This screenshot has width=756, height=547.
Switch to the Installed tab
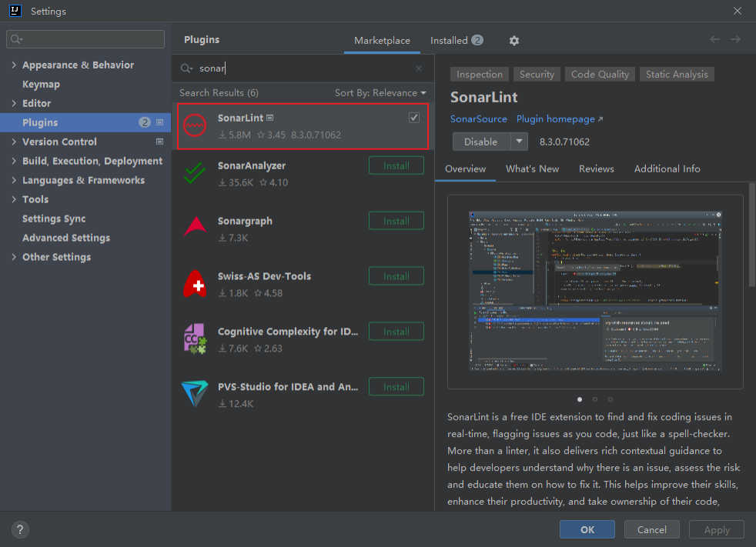[456, 41]
